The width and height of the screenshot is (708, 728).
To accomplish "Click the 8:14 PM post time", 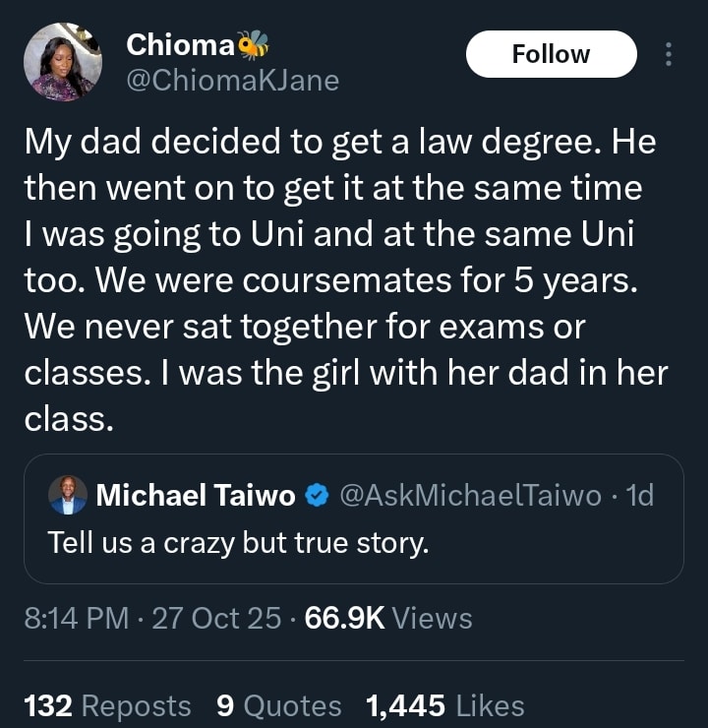I will coord(75,618).
